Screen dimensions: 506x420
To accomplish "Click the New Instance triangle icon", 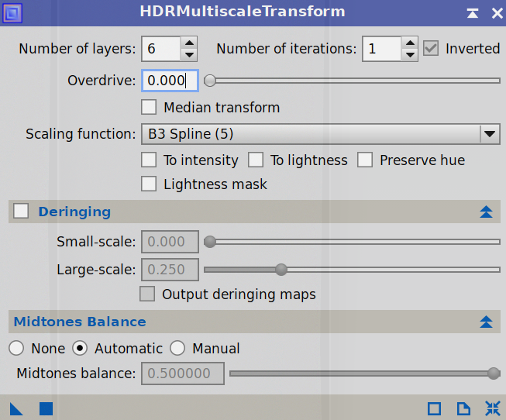I will click(17, 408).
